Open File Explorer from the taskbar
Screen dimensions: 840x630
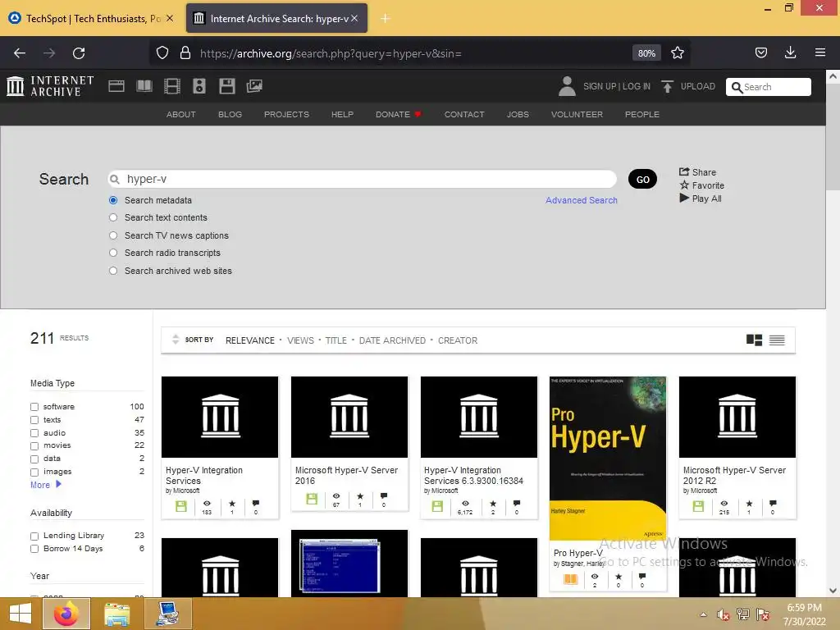[116, 614]
